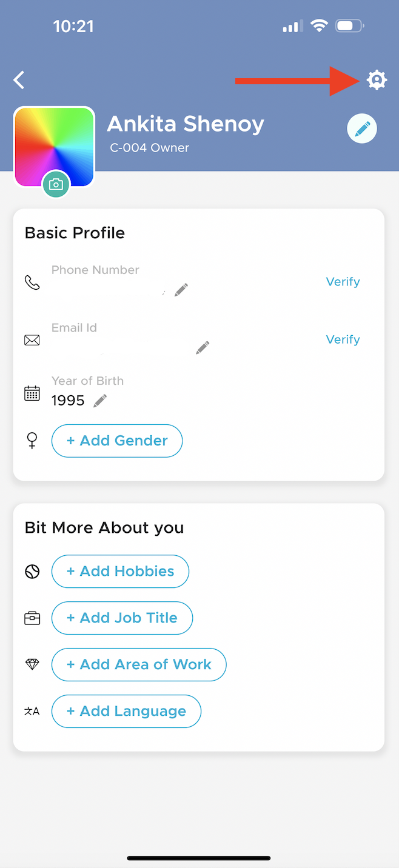Tap the briefcase icon beside Add Job Title

[x=32, y=618]
